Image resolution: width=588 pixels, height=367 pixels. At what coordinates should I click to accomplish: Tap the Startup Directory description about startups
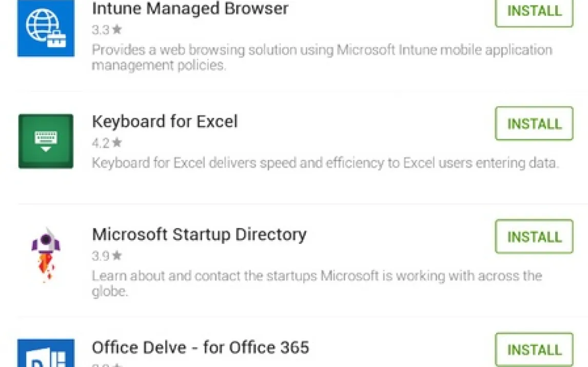[x=317, y=283]
